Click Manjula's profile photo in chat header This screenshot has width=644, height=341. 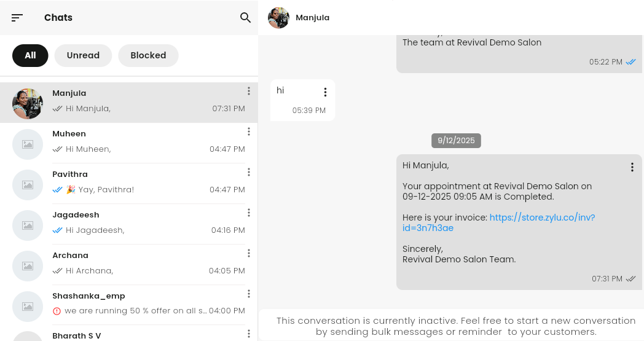[279, 18]
